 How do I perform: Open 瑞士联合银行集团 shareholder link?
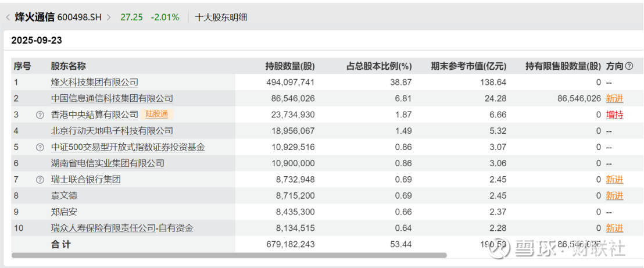[x=86, y=180]
